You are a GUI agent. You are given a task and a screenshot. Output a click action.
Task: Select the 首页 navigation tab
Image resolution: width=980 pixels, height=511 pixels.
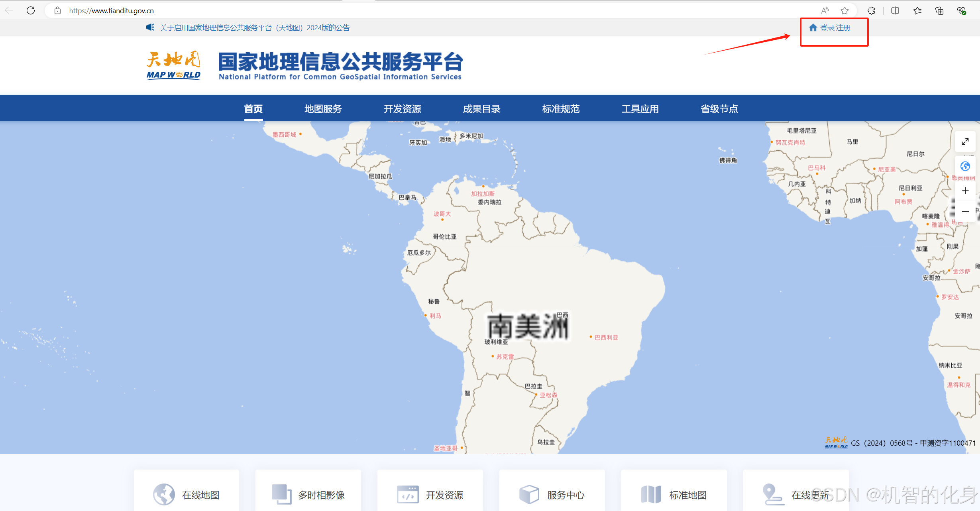(253, 109)
